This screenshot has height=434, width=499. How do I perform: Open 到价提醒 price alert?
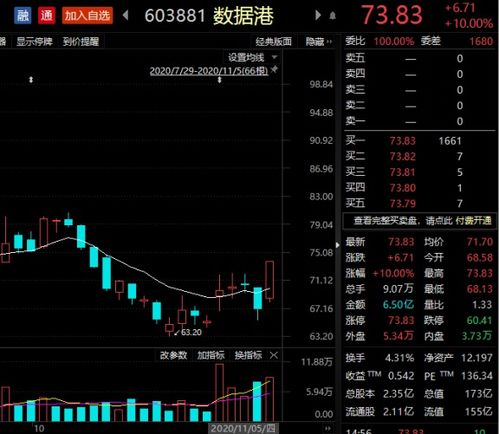tap(81, 42)
